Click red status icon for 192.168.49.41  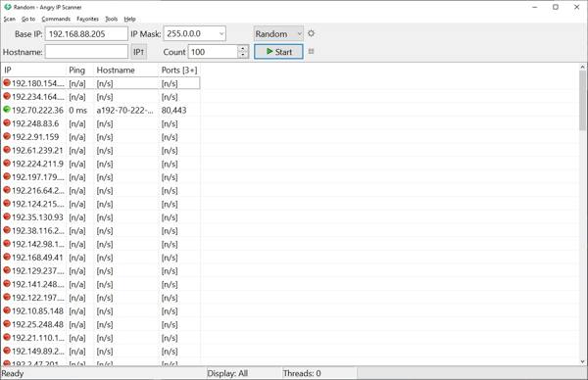point(7,257)
